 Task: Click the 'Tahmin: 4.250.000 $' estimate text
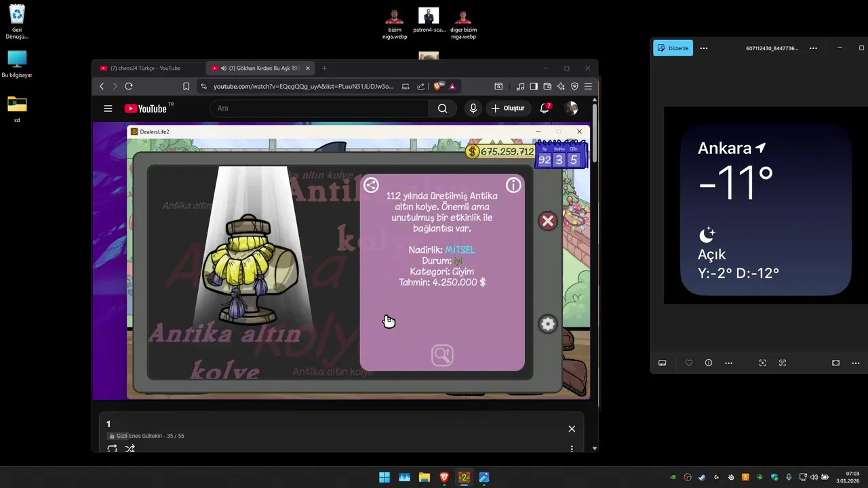click(442, 282)
